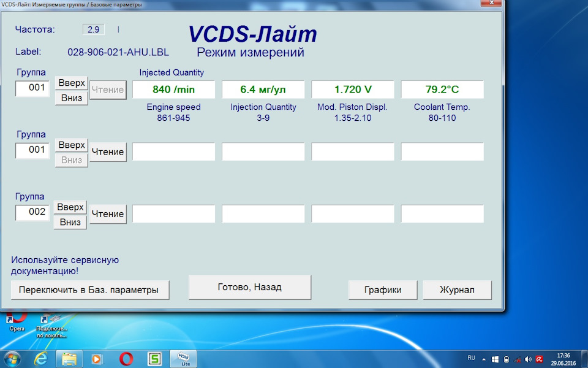This screenshot has height=368, width=588.
Task: Click the Готово, Назад button
Action: (x=250, y=287)
